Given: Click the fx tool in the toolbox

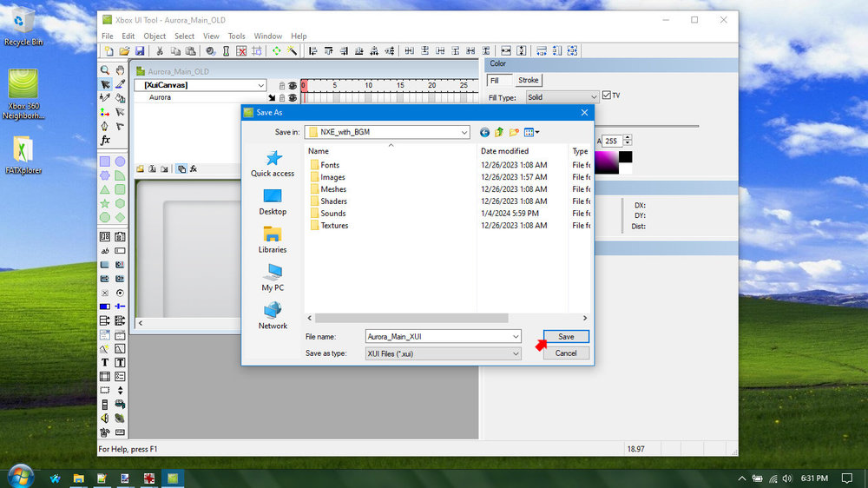Looking at the screenshot, I should coord(105,140).
